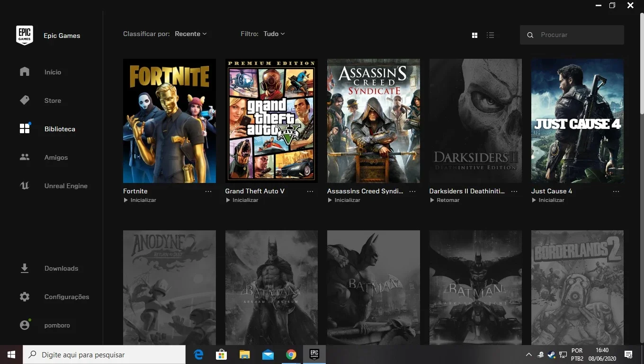Resume Darksiders II download with Retomar
Viewport: 644px width, 364px height.
tap(445, 200)
